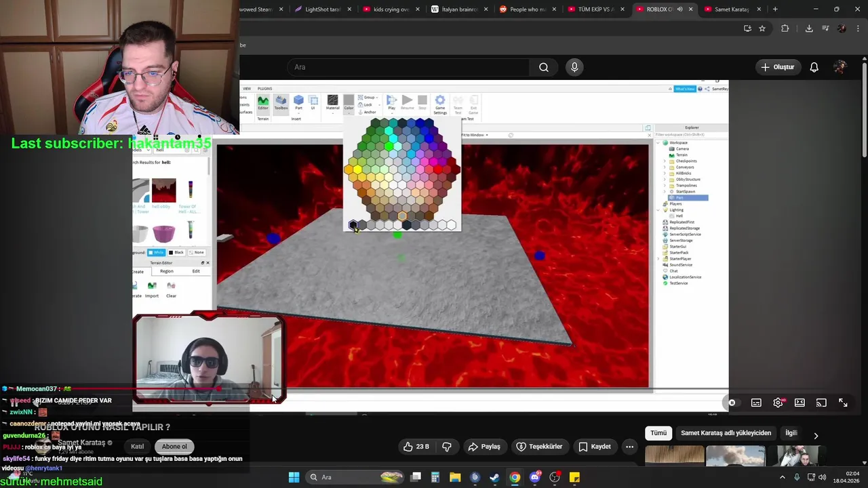Switch to Edit tab in Terrain Editor
Image resolution: width=868 pixels, height=488 pixels.
[196, 271]
